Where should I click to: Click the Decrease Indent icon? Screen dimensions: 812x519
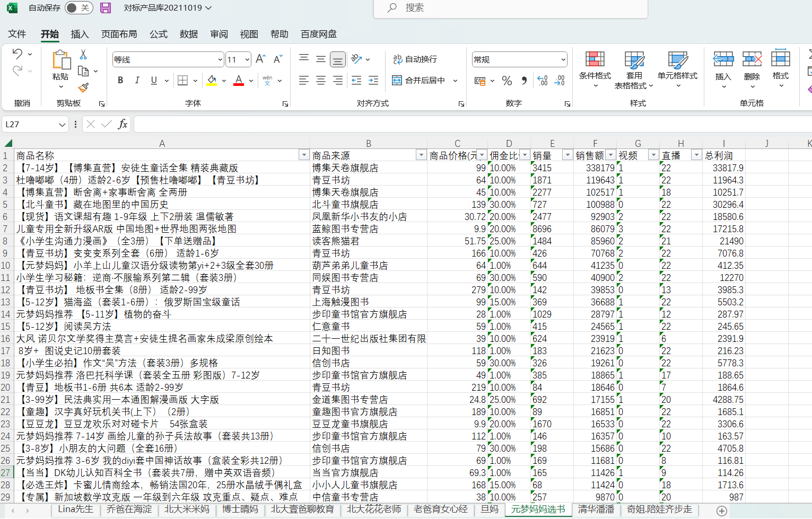[x=356, y=80]
